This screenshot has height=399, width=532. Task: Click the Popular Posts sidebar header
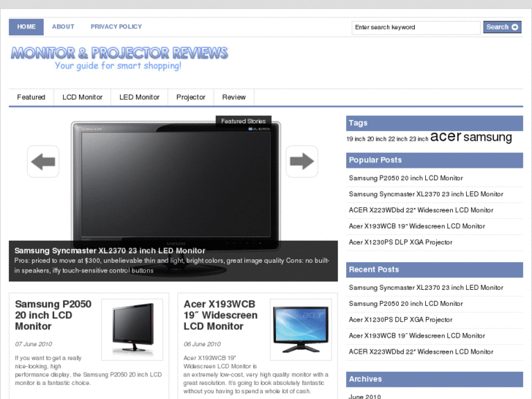tap(434, 160)
